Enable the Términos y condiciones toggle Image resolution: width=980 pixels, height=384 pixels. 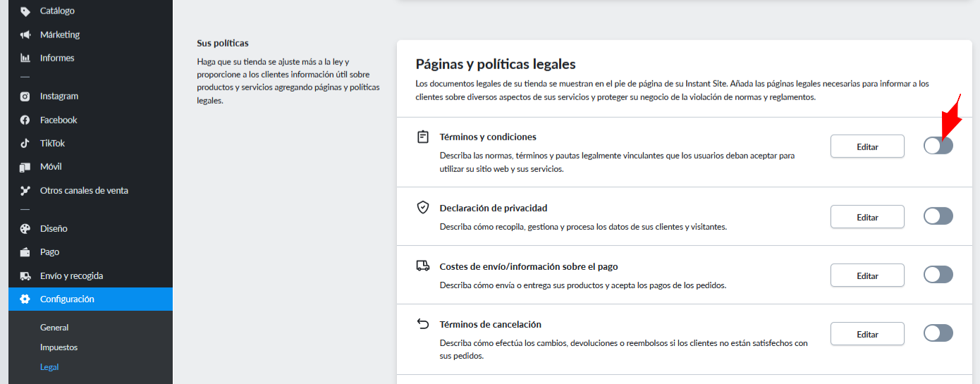938,146
